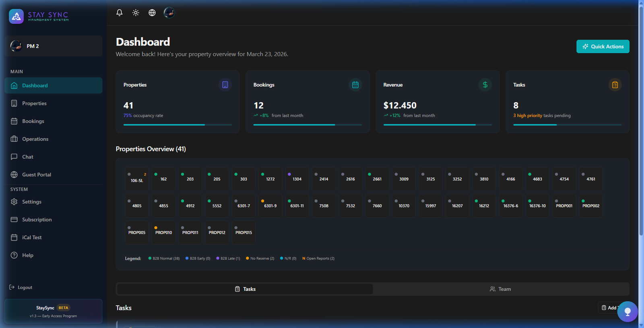This screenshot has height=328, width=644.
Task: Select property tile 1304
Action: point(297,179)
